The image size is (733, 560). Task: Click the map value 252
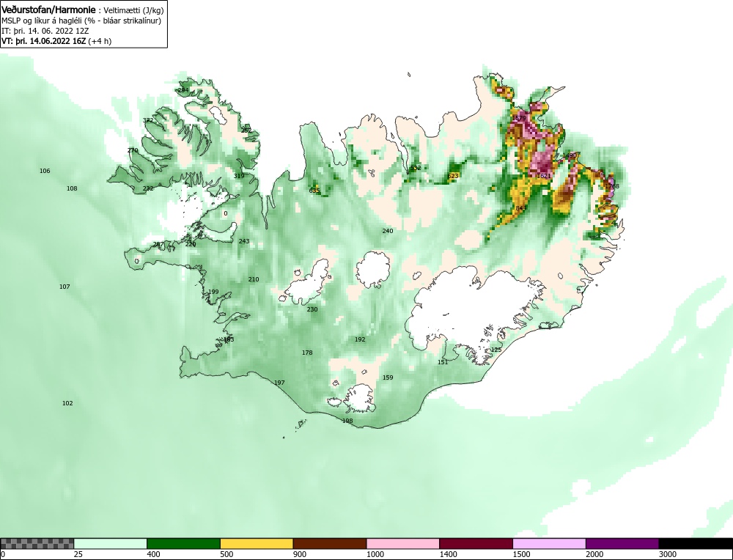pos(246,130)
